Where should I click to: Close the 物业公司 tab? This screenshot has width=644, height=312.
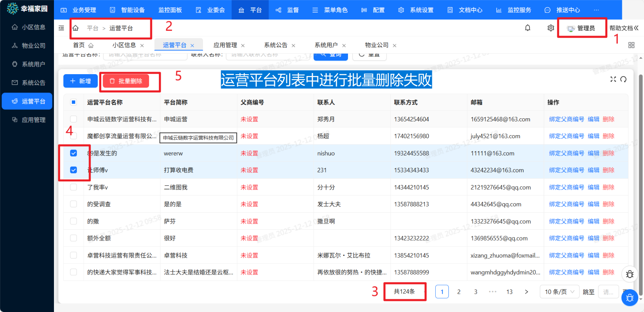click(394, 46)
